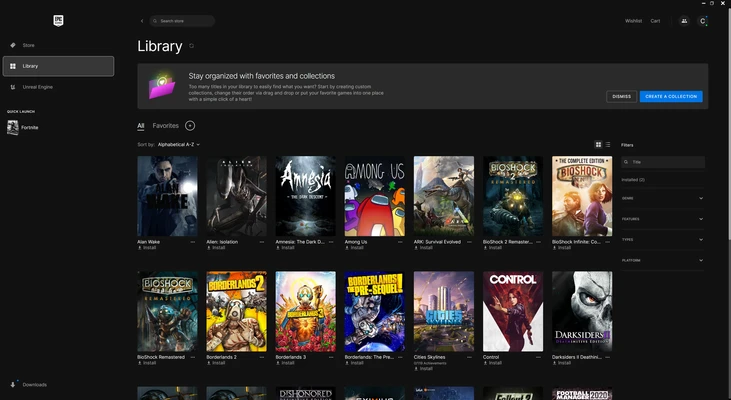This screenshot has height=400, width=731.
Task: Install Alan Wake
Action: [x=147, y=248]
